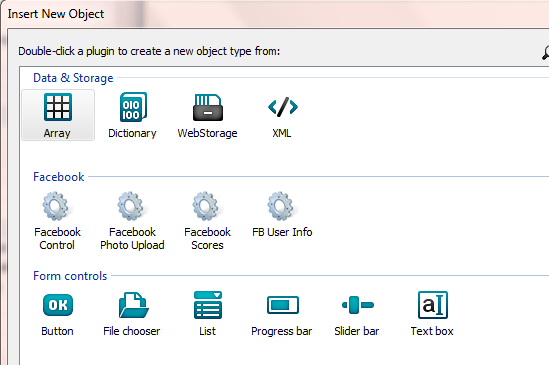Choose the Dictionary plugin

click(132, 115)
